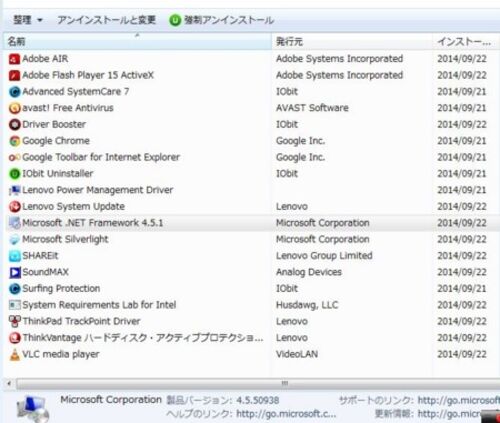Select the avast! Free Antivirus name

[x=68, y=108]
